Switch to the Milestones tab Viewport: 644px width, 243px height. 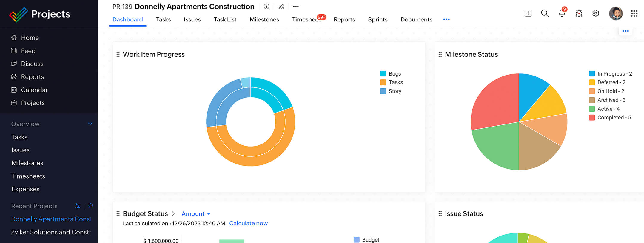click(x=264, y=19)
